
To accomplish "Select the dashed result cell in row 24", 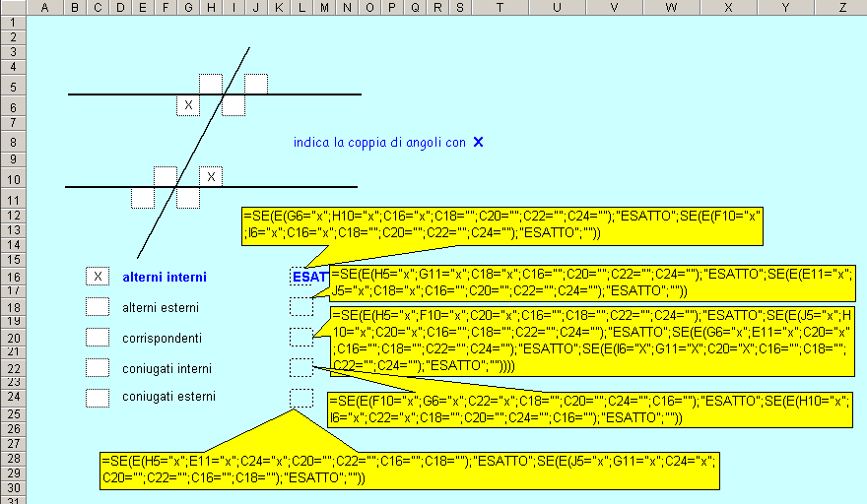I will coord(301,398).
